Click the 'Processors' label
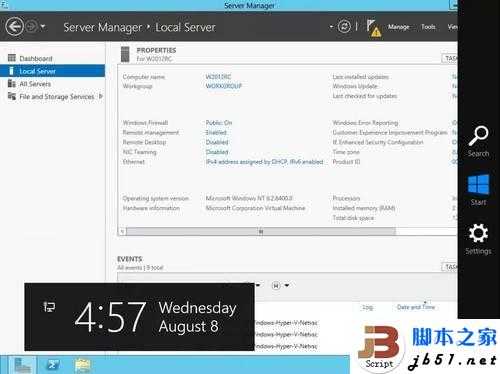Viewport: 500px width, 374px height. [x=346, y=198]
